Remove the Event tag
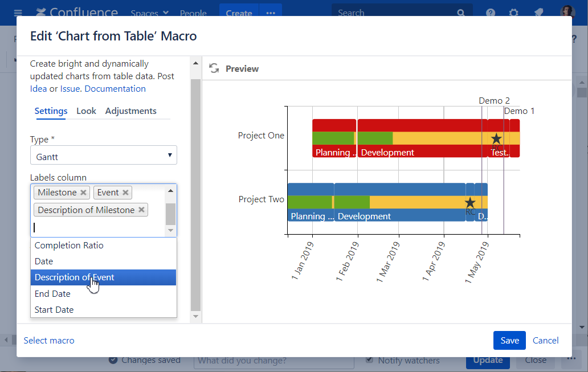The width and height of the screenshot is (588, 372). 126,193
